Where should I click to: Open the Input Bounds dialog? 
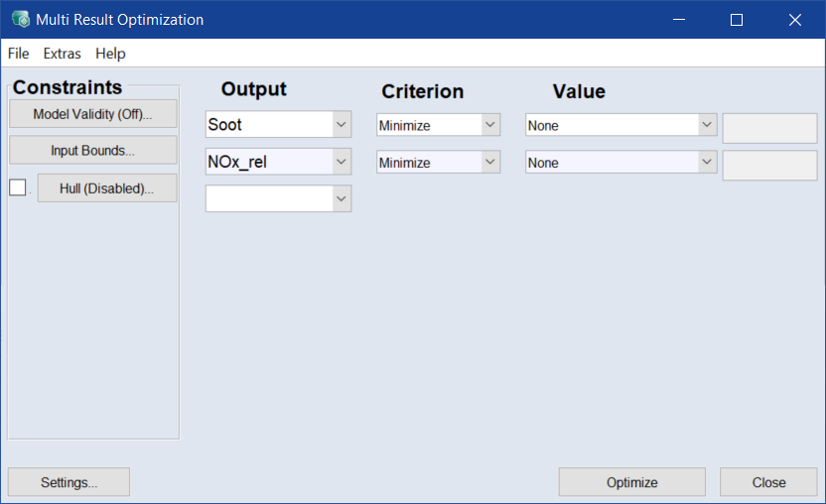tap(92, 151)
